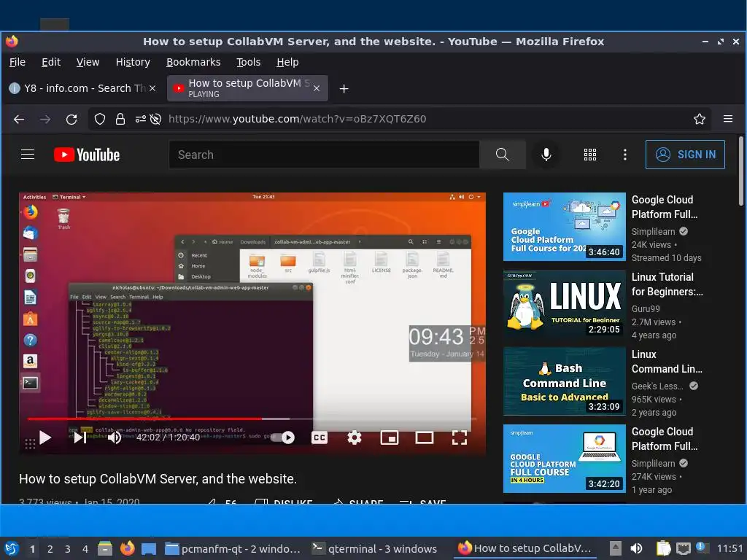Click Linux Tutorial for Beginners title
The height and width of the screenshot is (560, 747).
[667, 284]
